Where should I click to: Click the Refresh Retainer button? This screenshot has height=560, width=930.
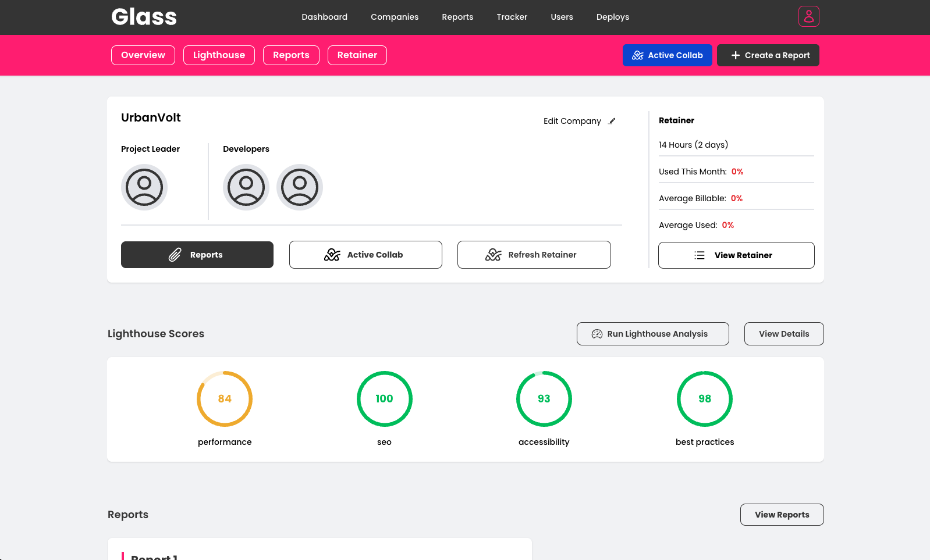pos(534,255)
